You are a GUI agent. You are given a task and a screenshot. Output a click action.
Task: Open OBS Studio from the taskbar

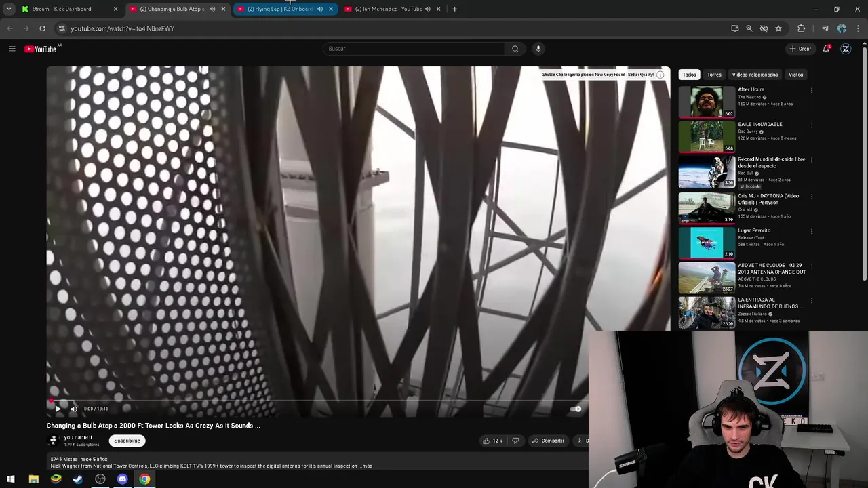click(100, 479)
